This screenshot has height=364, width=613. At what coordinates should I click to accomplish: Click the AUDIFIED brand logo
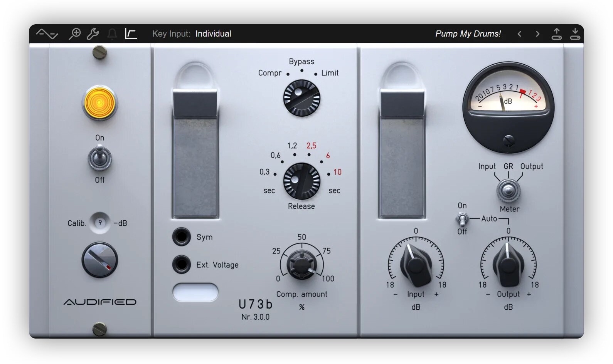100,302
